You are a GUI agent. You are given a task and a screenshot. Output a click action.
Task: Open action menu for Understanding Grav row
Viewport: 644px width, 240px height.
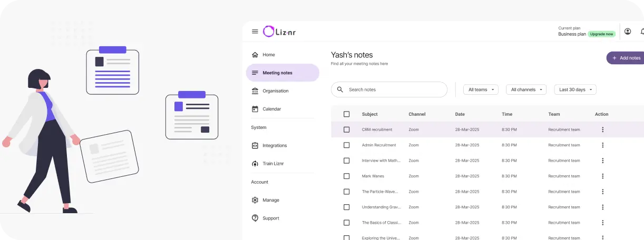tap(603, 207)
